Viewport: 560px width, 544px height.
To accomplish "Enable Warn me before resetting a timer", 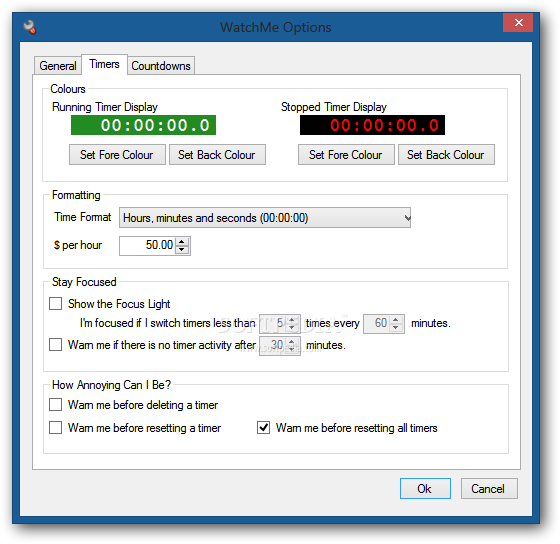I will tap(55, 428).
